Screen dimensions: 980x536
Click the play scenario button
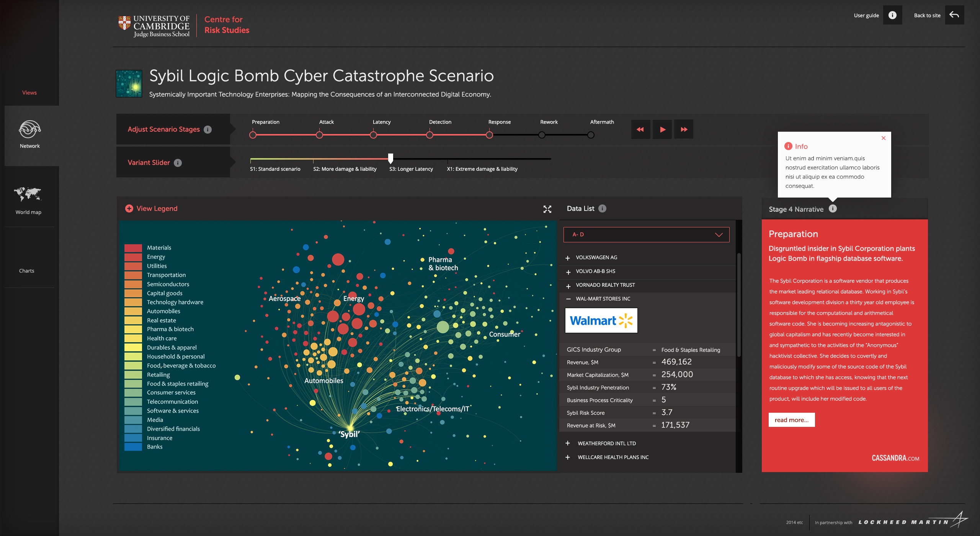coord(662,129)
